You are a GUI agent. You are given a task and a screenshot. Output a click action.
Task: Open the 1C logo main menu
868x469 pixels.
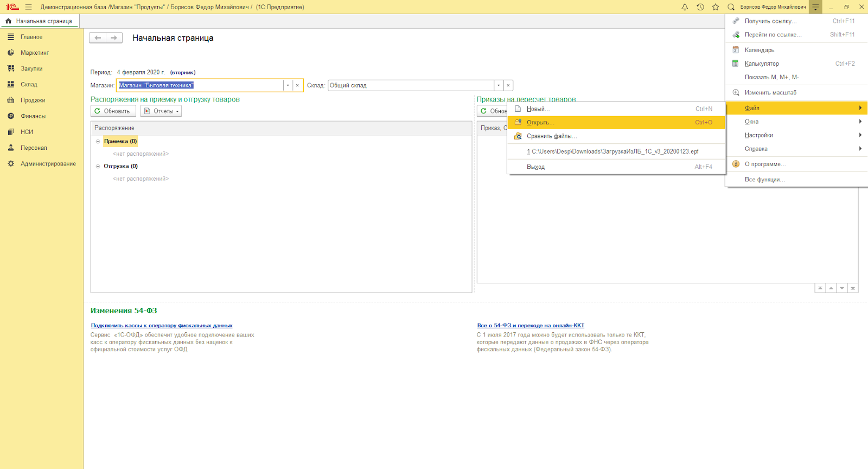point(12,7)
